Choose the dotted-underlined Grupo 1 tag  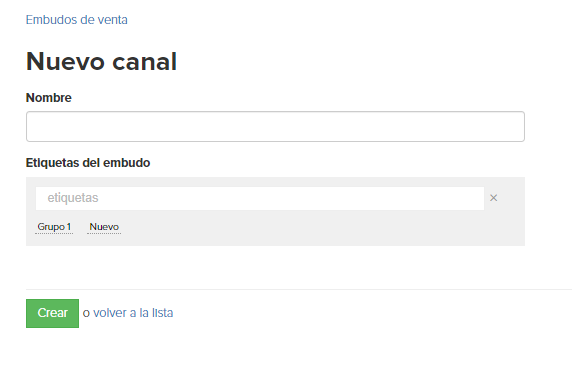54,227
